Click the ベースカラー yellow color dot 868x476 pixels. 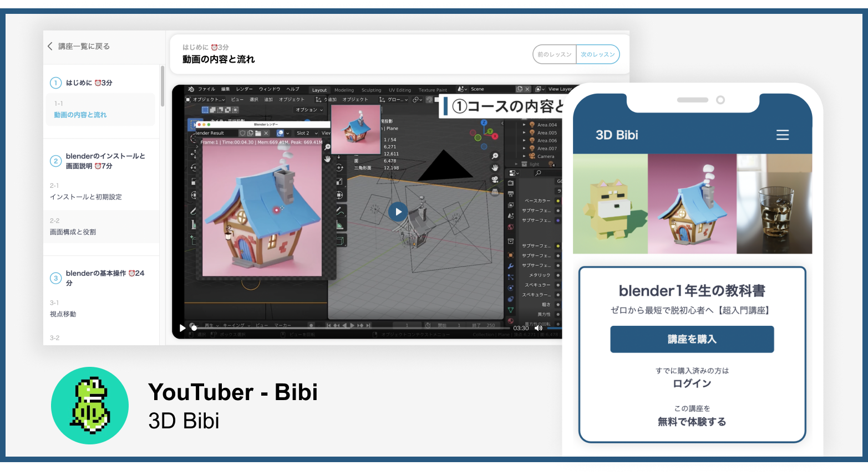pyautogui.click(x=558, y=201)
